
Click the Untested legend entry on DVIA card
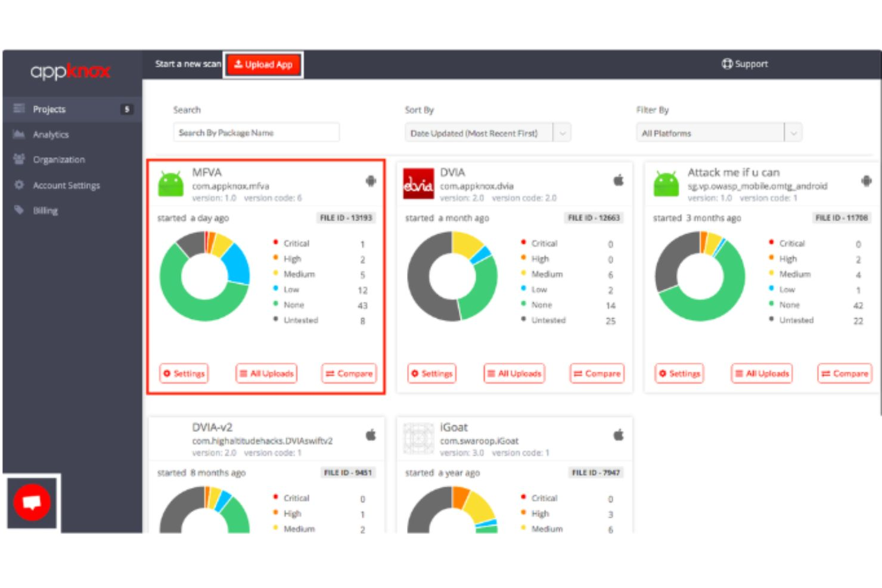543,320
